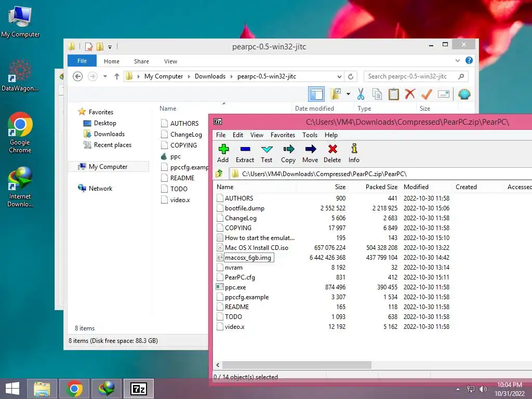Open the 7-Zip Help menu
The width and height of the screenshot is (532, 399).
pos(331,135)
